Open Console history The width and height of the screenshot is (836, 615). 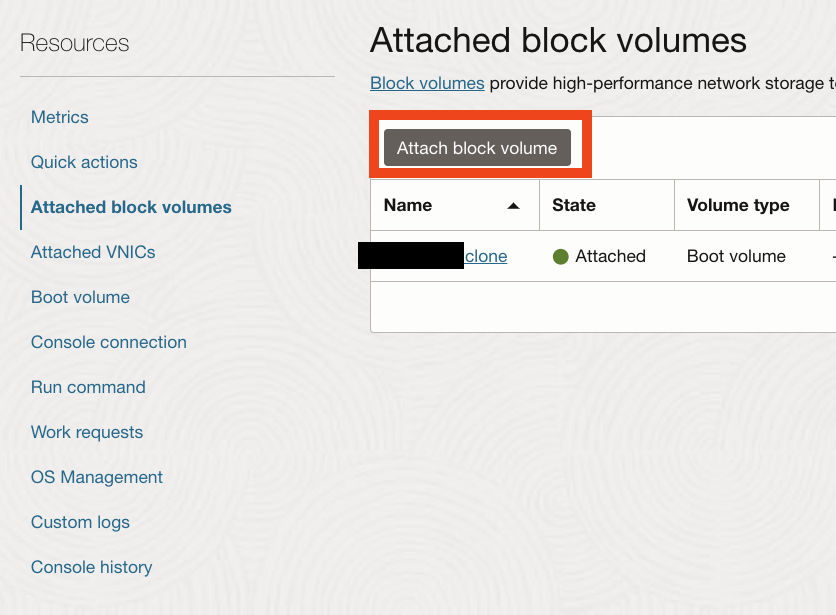click(x=92, y=567)
